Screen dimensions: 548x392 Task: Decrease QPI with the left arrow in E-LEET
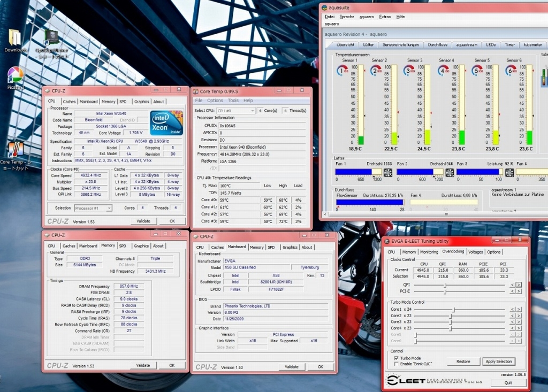pyautogui.click(x=512, y=285)
